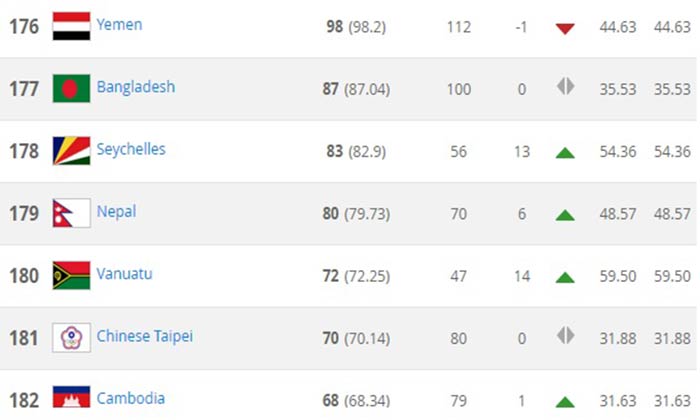Click Chinese Taipei's gray no-change indicator
Screen dimensions: 700x420
[x=565, y=335]
